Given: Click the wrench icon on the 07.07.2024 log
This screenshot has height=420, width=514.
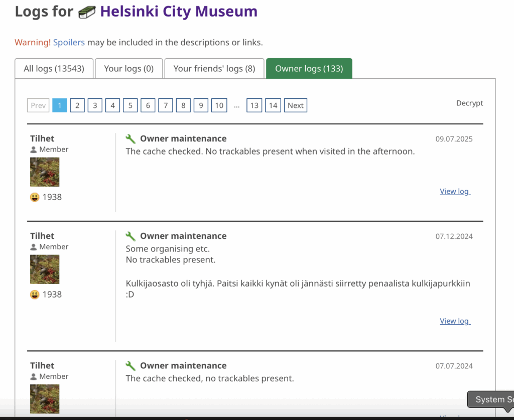Looking at the screenshot, I should (131, 366).
